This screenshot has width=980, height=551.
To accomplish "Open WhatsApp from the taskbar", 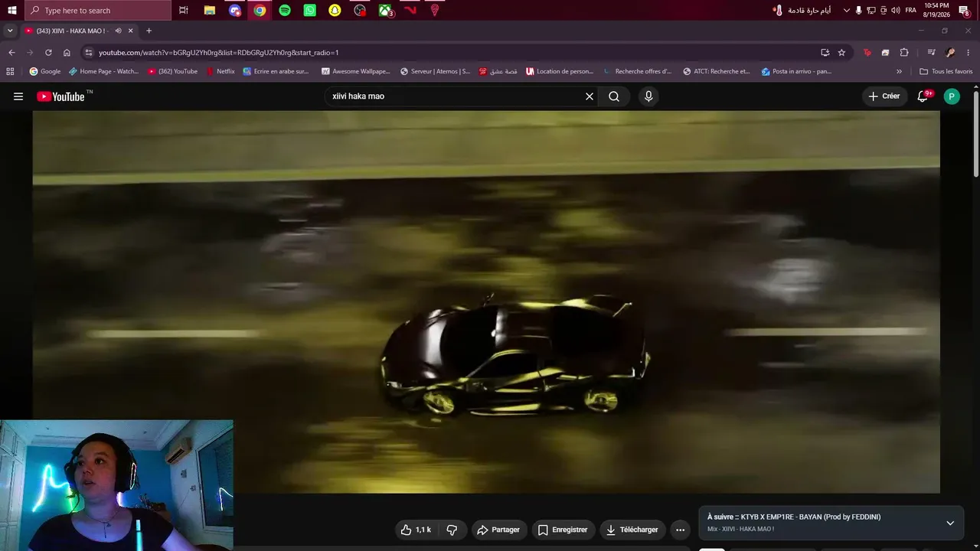I will (x=309, y=11).
